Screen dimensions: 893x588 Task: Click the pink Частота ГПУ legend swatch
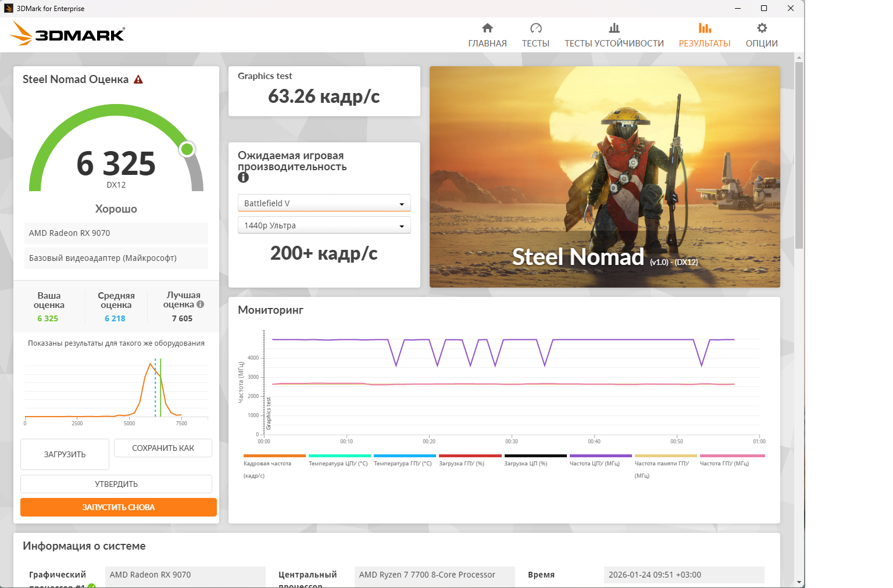733,456
